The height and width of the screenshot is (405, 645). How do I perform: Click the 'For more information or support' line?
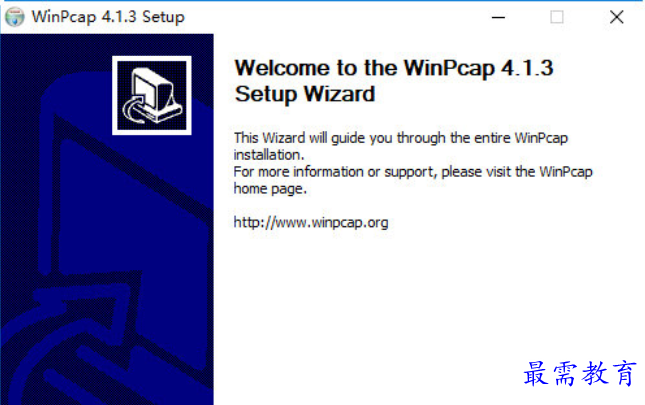[413, 171]
